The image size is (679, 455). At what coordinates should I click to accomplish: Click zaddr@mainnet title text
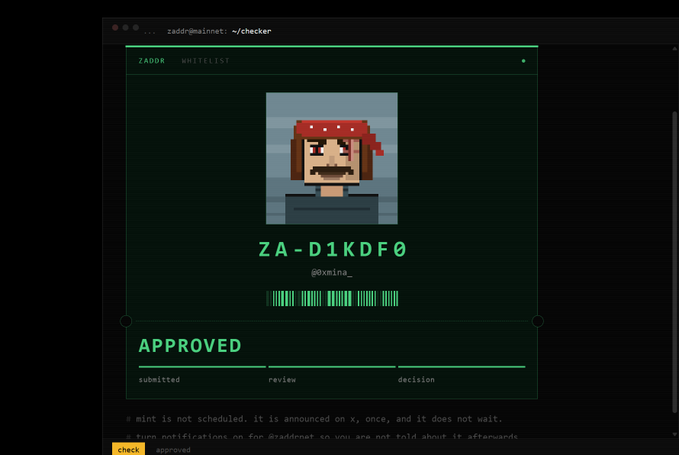(x=197, y=31)
